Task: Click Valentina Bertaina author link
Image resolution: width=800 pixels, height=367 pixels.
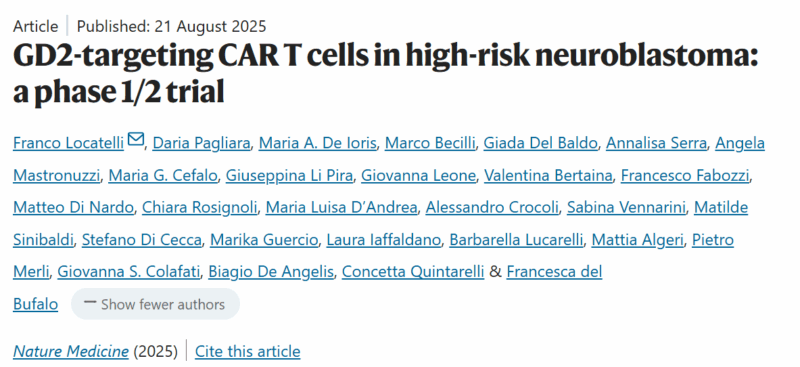Action: click(548, 176)
